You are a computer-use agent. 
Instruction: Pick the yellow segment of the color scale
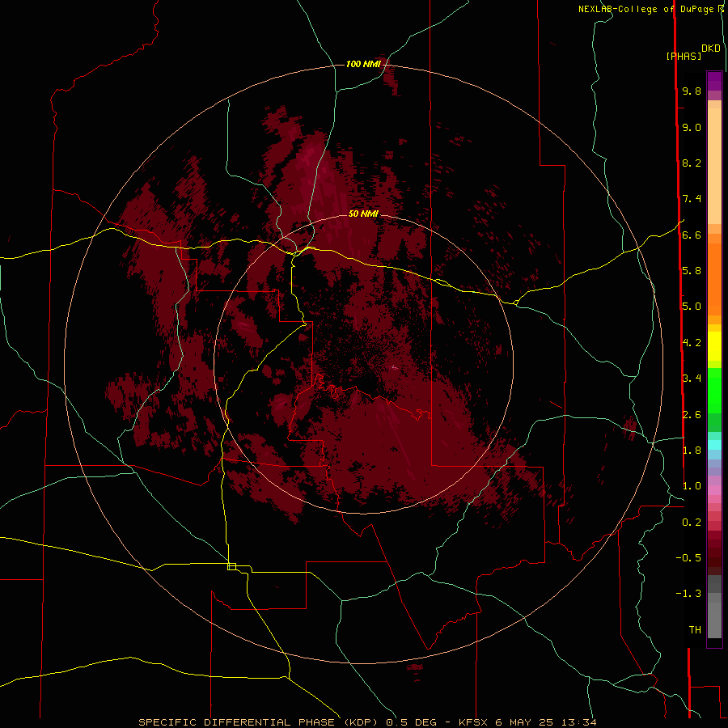[714, 346]
